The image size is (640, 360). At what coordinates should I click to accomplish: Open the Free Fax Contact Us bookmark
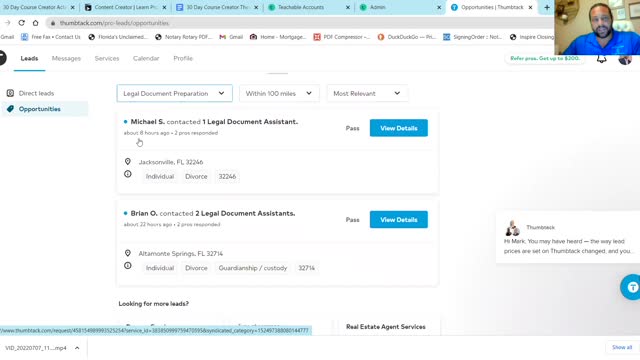tap(51, 37)
